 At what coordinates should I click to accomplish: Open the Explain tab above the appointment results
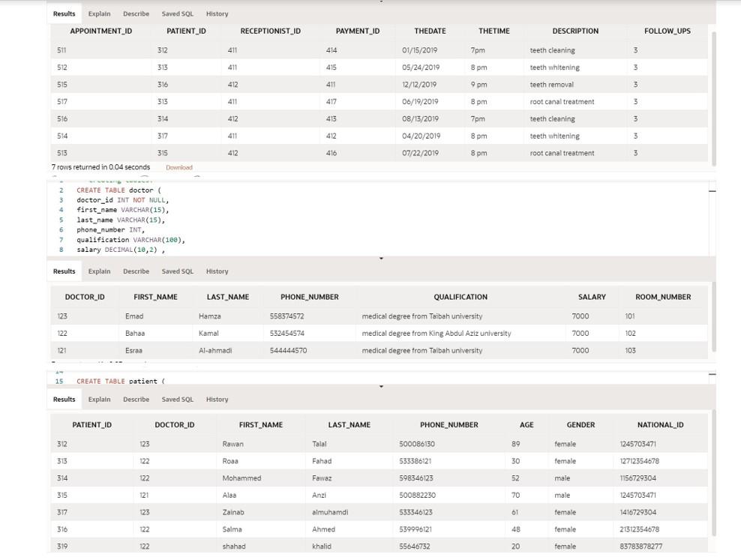pyautogui.click(x=99, y=13)
